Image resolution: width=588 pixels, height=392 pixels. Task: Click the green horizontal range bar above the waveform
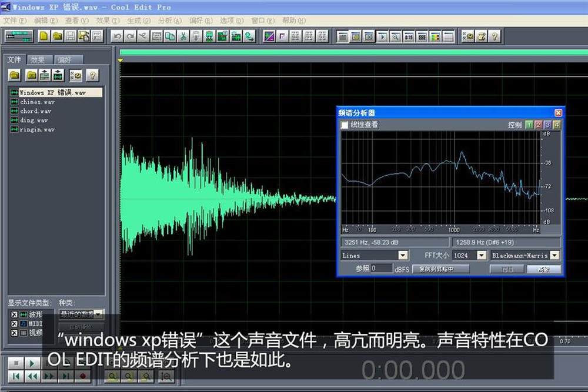353,53
